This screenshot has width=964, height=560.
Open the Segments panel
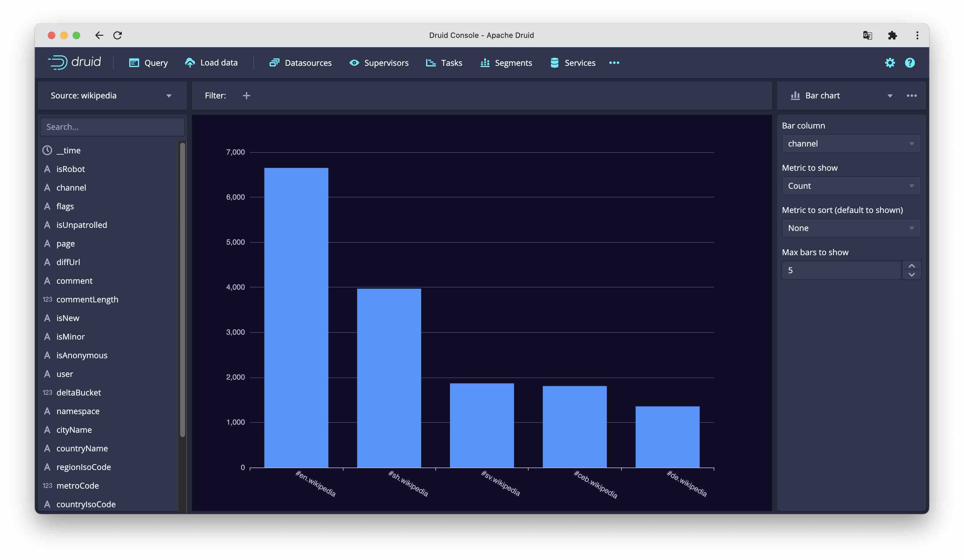(x=513, y=62)
